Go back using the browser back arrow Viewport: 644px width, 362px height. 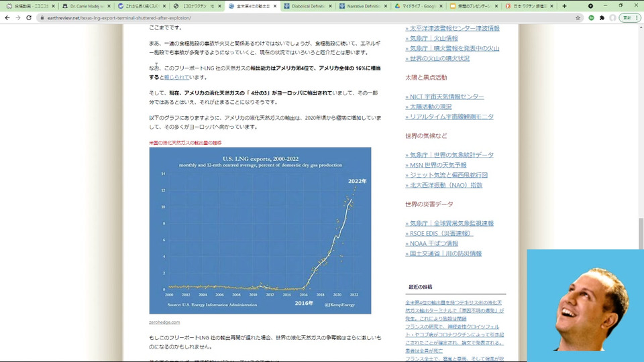coord(7,17)
